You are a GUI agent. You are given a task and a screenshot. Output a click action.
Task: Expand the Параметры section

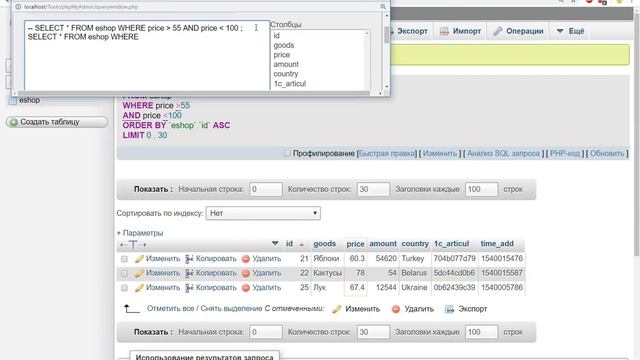140,233
